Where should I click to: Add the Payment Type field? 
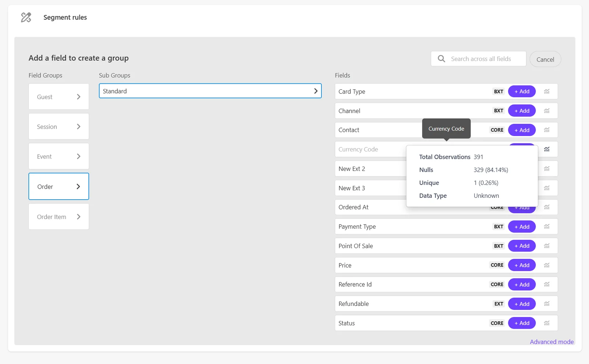tap(522, 226)
